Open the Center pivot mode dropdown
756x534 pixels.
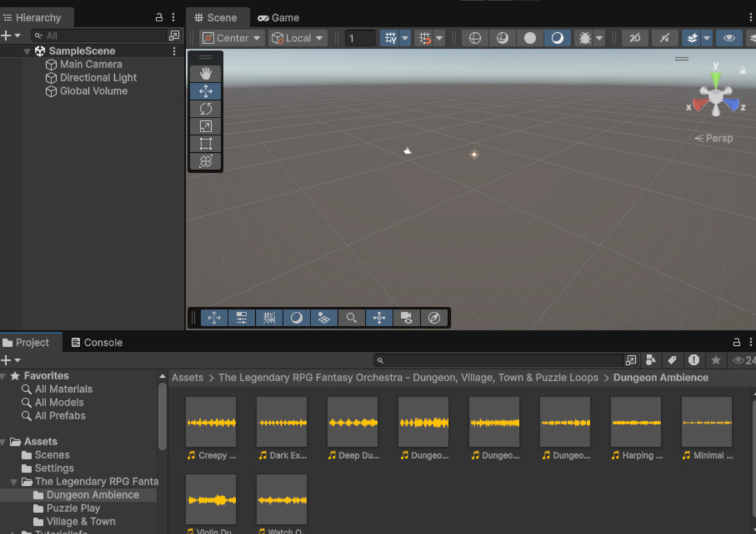tap(231, 38)
